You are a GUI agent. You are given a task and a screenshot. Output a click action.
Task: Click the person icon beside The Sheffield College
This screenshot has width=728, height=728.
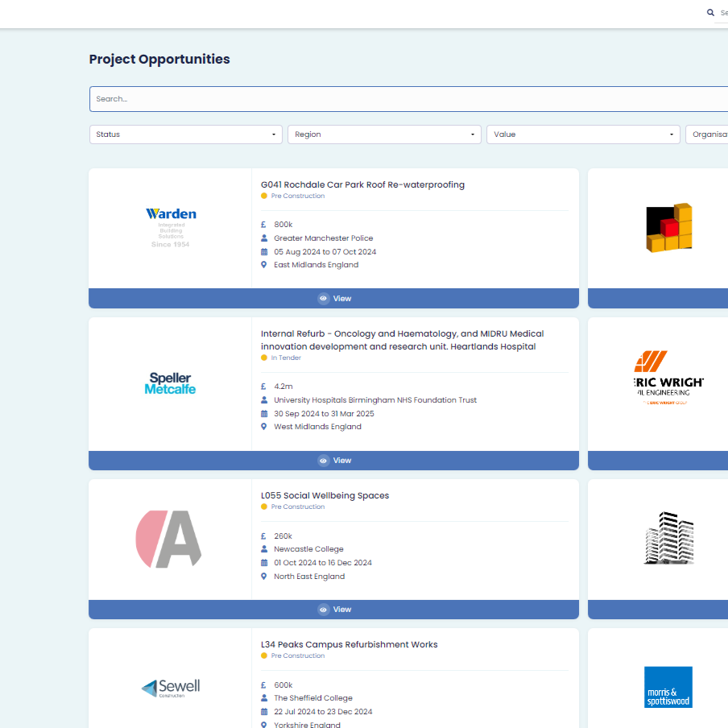click(264, 698)
